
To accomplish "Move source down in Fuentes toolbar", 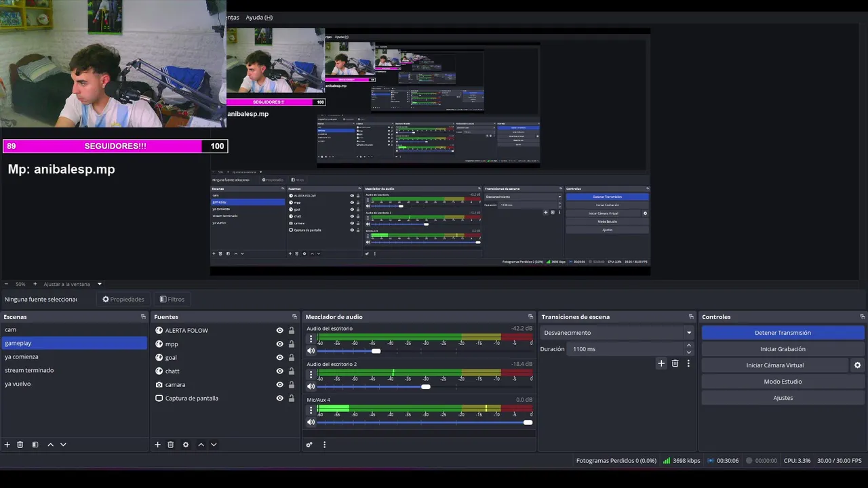I will (x=214, y=445).
